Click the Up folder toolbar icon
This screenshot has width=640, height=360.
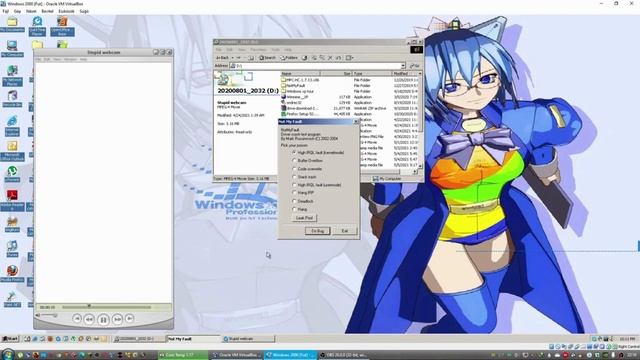coord(251,58)
